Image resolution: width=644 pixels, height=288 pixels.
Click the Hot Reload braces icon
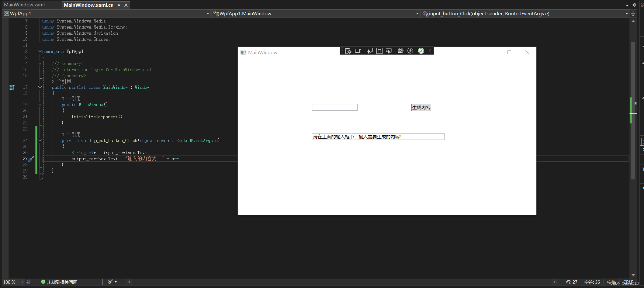(400, 51)
